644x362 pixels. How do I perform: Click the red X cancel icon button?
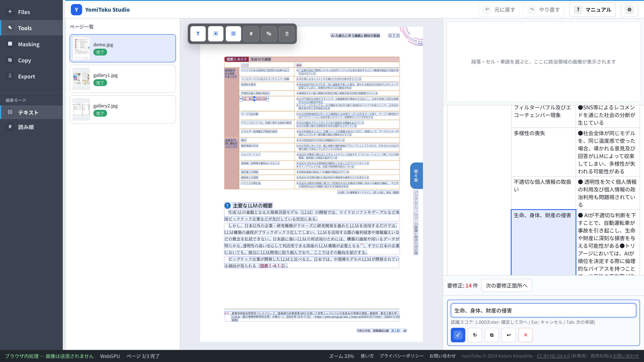pos(525,335)
